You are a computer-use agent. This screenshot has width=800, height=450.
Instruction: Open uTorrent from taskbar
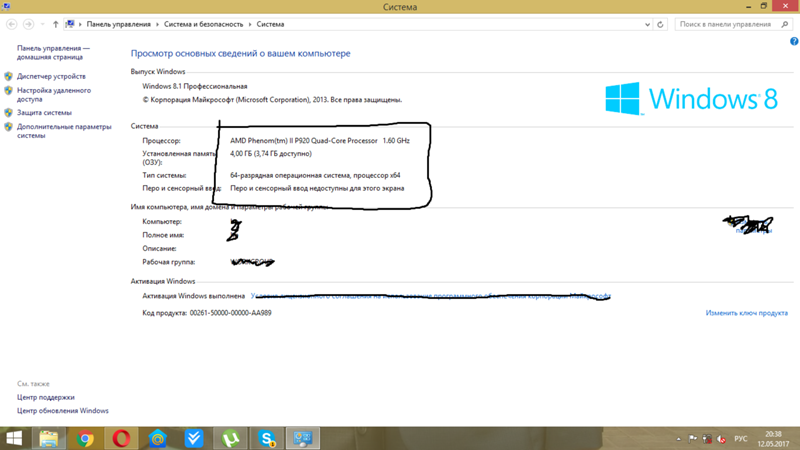point(230,438)
